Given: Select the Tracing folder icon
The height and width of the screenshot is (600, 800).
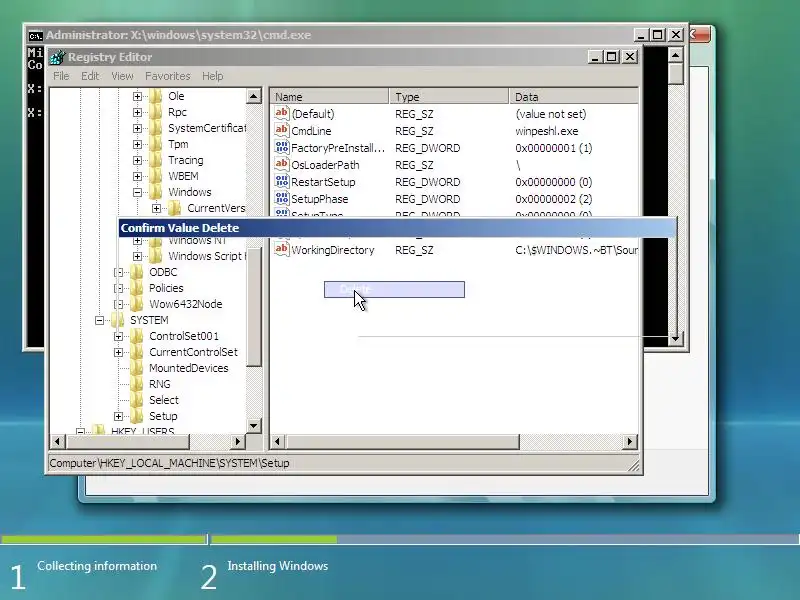Looking at the screenshot, I should pos(156,160).
